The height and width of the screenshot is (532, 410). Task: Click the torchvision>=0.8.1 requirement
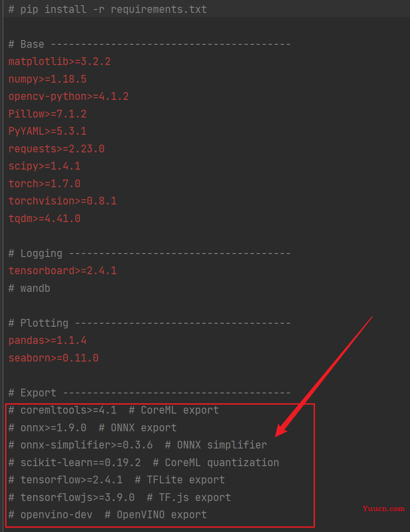click(x=62, y=201)
